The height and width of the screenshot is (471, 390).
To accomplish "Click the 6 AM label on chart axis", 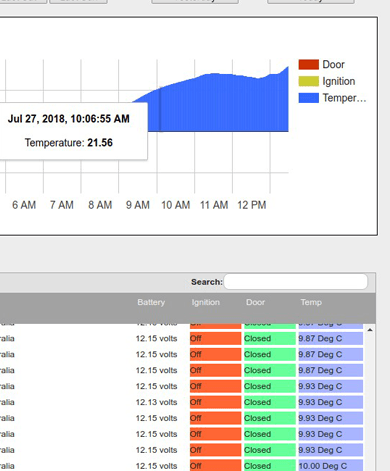I will [x=24, y=205].
